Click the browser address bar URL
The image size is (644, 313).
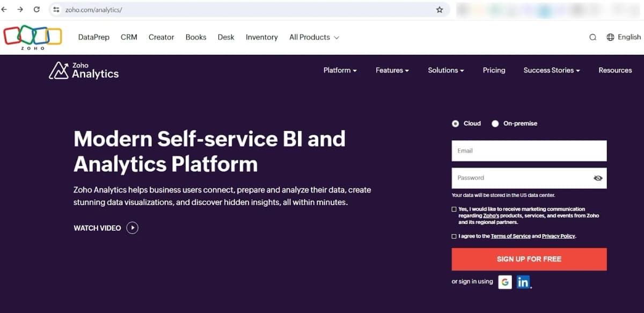click(x=93, y=10)
